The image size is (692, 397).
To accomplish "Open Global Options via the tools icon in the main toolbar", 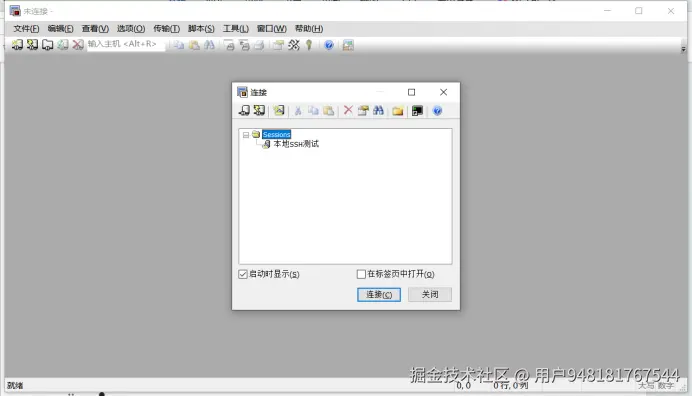I will tap(293, 45).
